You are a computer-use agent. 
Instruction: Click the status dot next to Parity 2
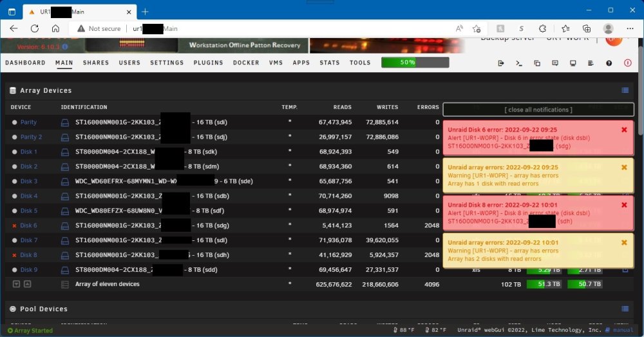pos(14,137)
